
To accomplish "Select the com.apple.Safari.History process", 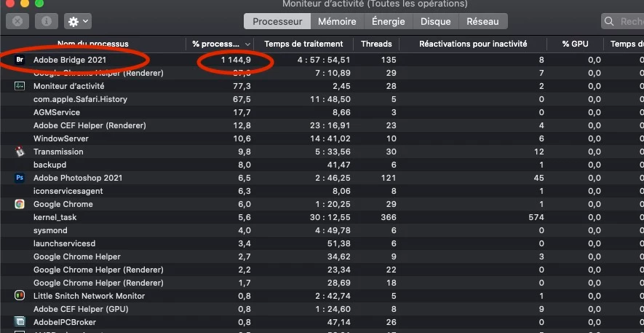I will [80, 99].
